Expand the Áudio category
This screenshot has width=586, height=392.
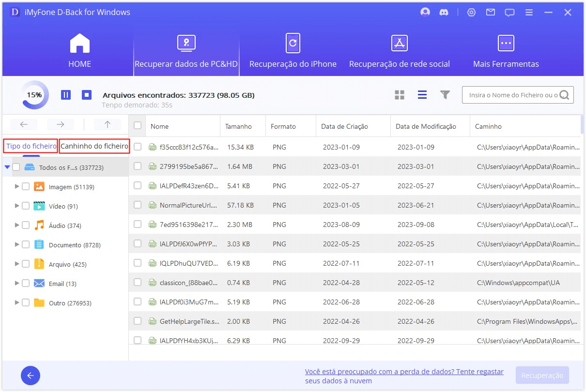tap(17, 226)
